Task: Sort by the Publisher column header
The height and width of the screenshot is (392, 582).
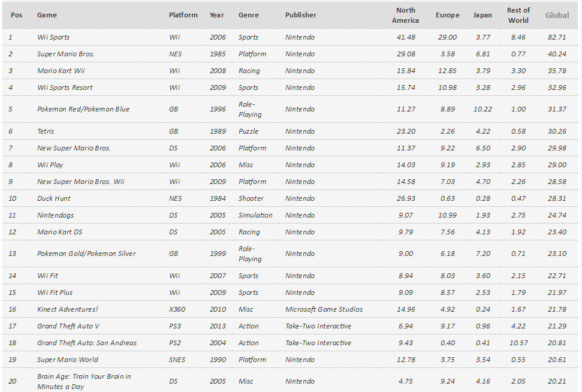Action: click(301, 15)
